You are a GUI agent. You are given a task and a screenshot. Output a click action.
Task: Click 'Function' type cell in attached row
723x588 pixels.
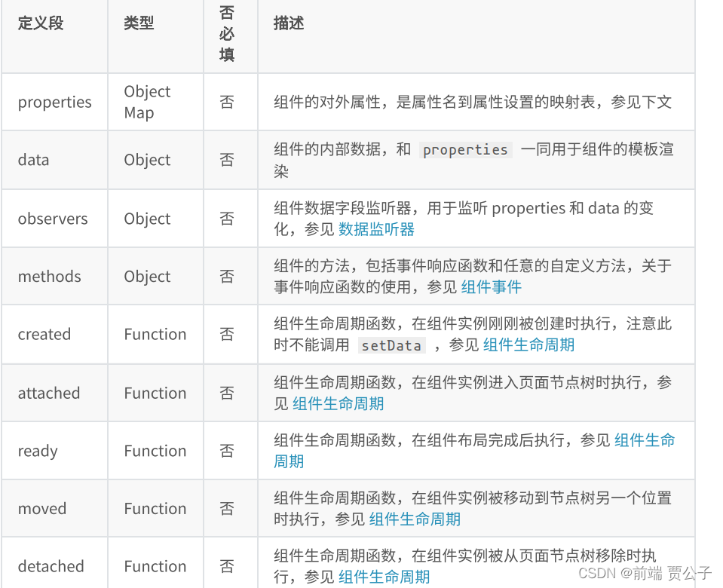[156, 393]
